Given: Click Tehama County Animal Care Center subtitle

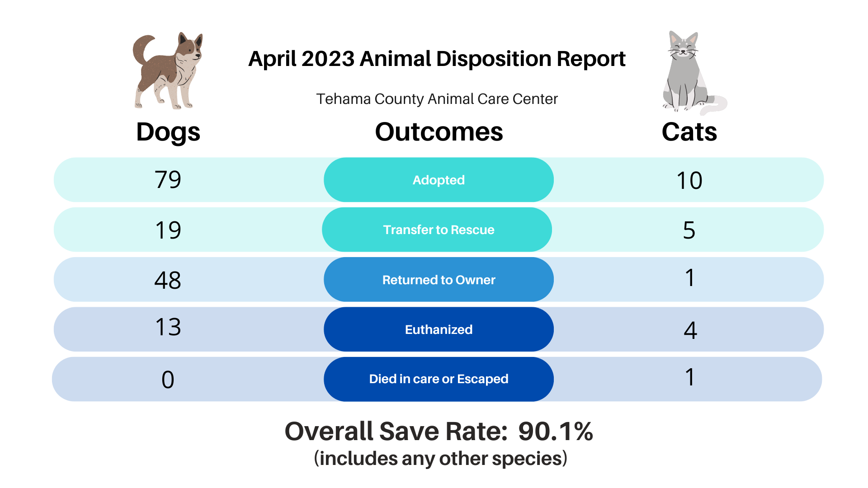Looking at the screenshot, I should (437, 99).
